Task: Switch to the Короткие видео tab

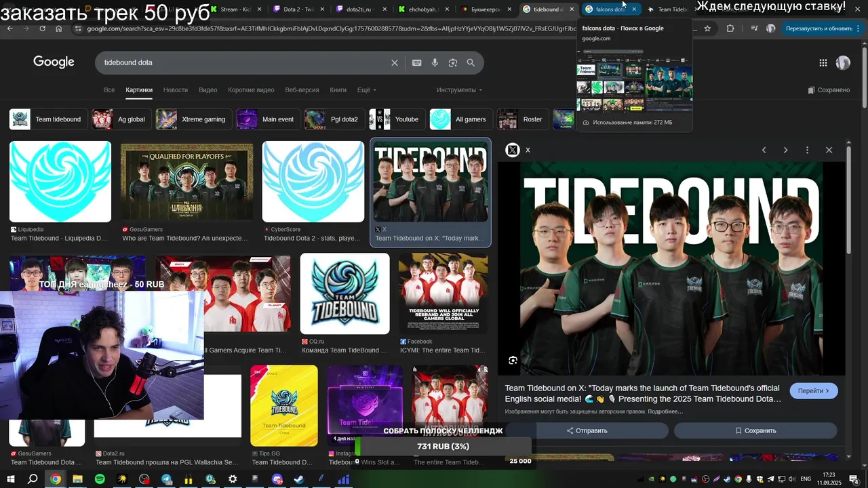Action: coord(251,90)
